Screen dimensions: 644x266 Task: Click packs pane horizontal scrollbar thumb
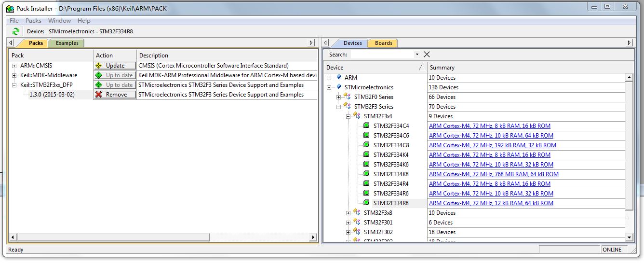114,237
